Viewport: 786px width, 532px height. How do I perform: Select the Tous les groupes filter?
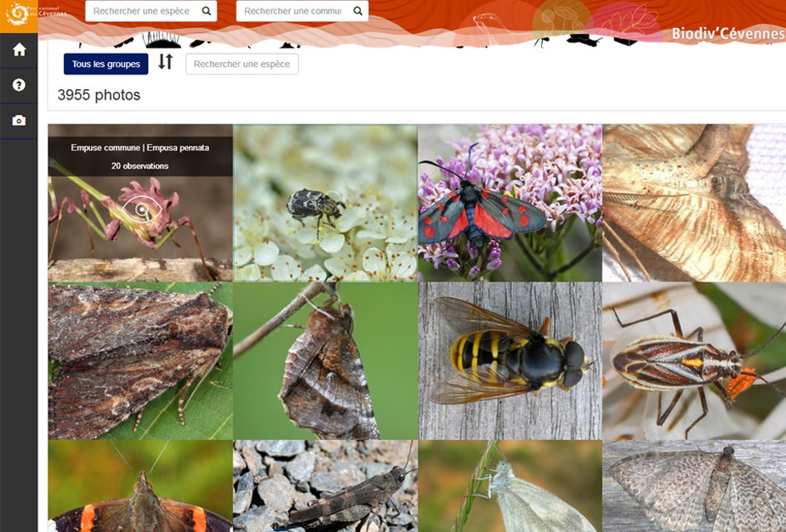[x=106, y=64]
